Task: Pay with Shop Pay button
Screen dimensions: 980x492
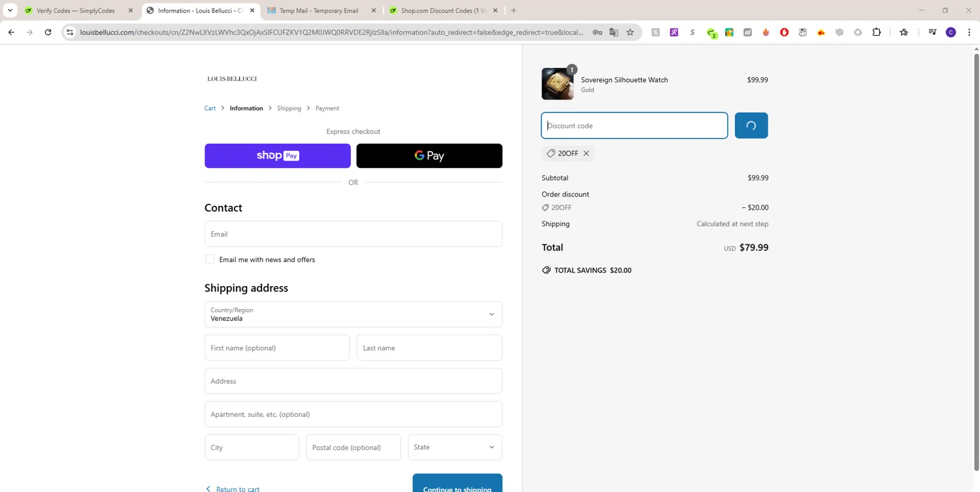Action: tap(278, 156)
